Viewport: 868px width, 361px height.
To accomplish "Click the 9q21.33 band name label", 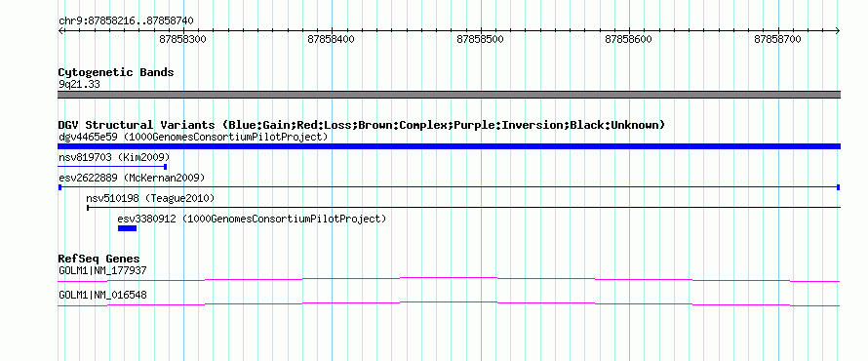I will pos(79,84).
